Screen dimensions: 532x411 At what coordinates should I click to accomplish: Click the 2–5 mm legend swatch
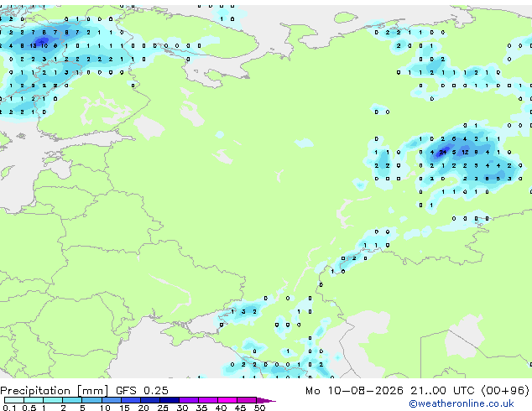72,400
